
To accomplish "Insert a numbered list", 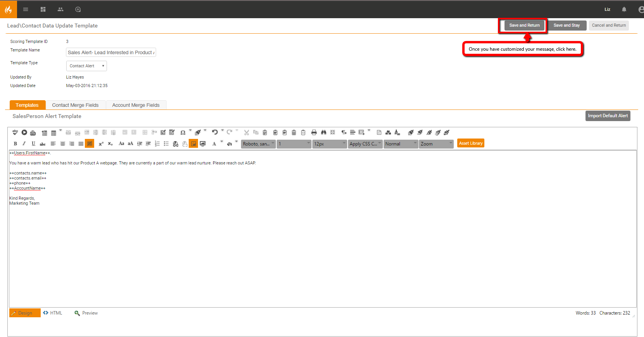I will coord(157,144).
